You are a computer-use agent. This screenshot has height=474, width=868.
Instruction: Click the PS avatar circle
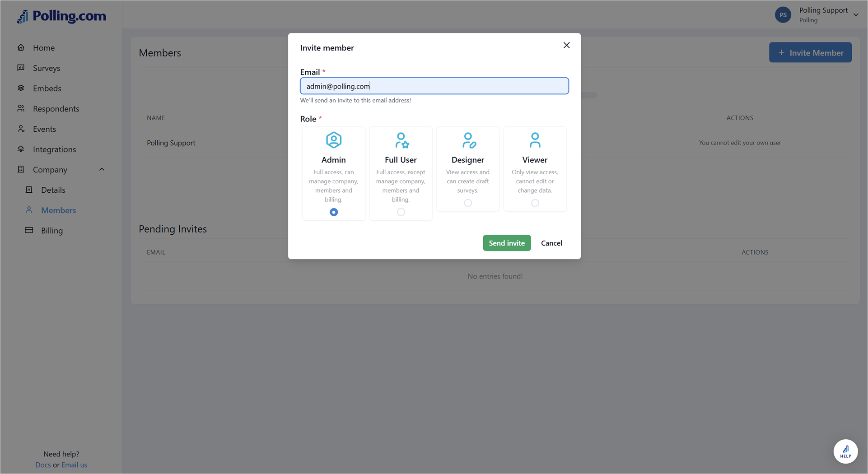(x=783, y=15)
